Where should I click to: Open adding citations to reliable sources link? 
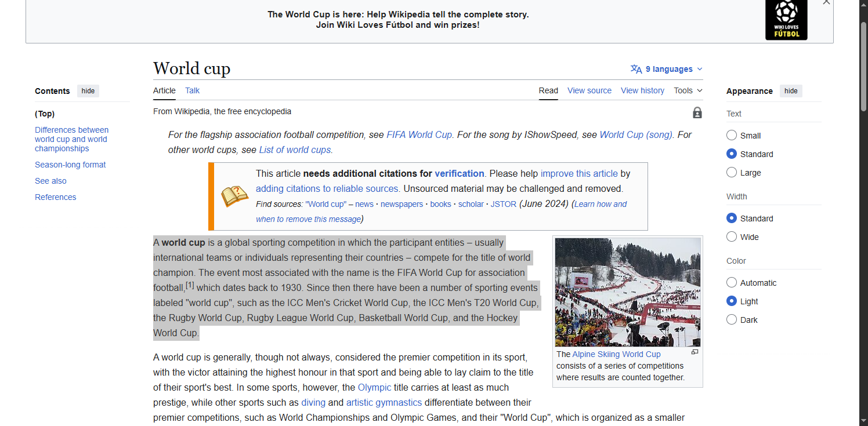(327, 188)
